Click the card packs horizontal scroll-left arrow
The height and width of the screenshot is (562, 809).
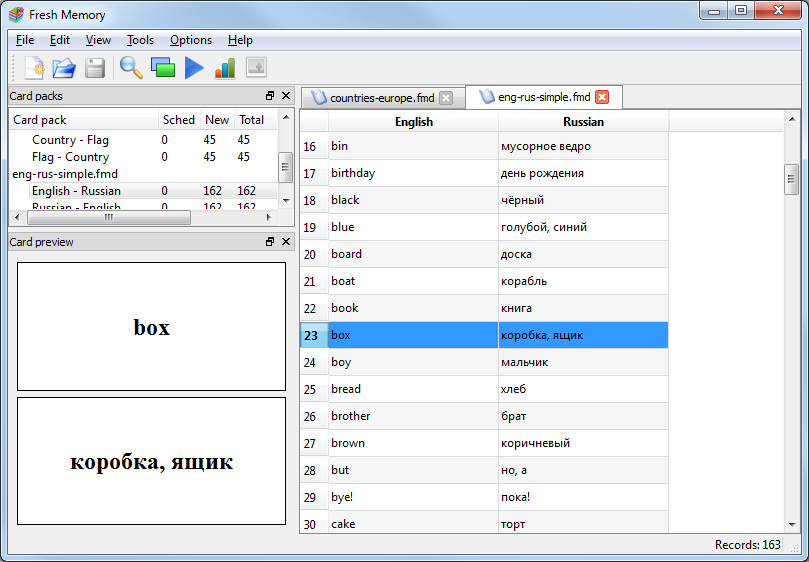[17, 217]
